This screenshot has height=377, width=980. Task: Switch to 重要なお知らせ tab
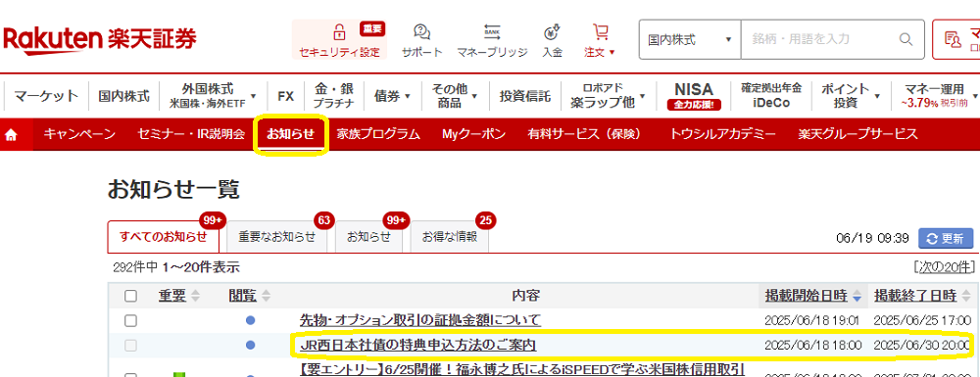(276, 237)
